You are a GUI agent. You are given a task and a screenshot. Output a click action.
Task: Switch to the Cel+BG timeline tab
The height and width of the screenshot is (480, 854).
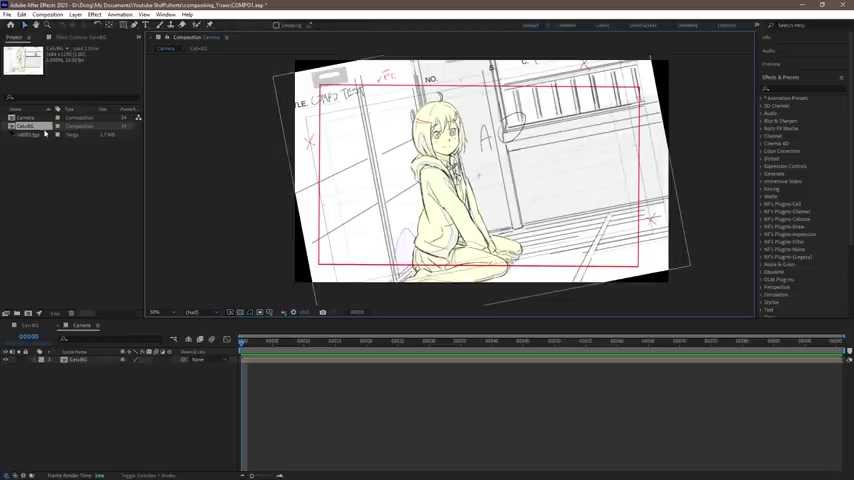point(29,325)
